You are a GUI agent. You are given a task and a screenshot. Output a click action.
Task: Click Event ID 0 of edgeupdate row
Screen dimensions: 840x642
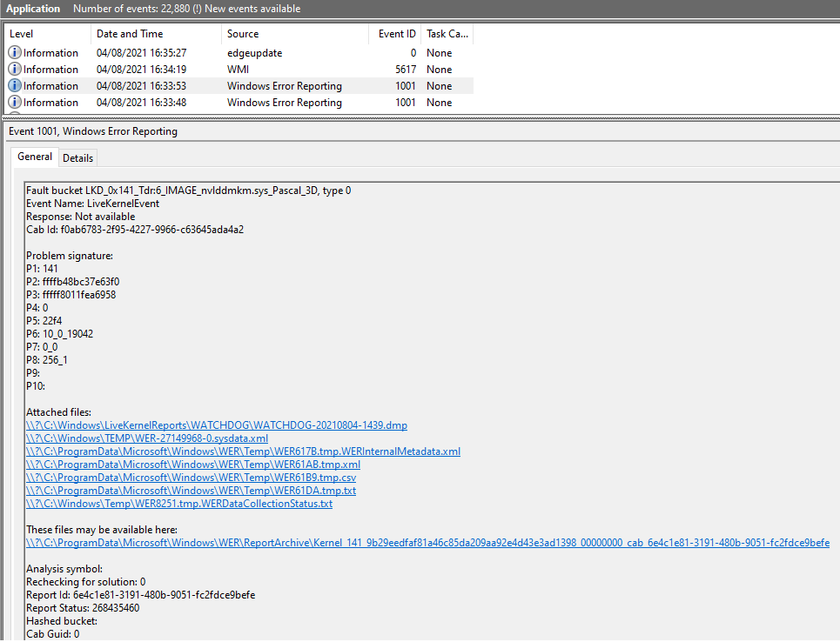(413, 53)
